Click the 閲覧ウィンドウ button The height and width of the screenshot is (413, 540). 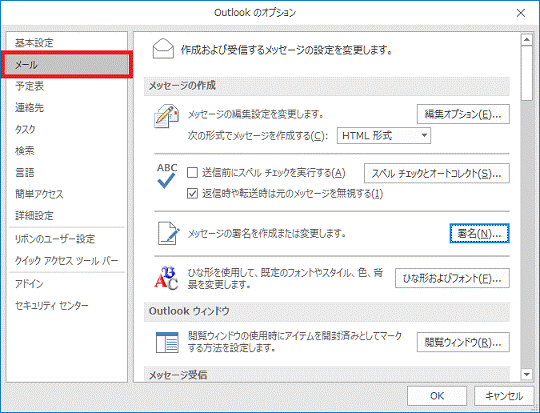coord(463,342)
